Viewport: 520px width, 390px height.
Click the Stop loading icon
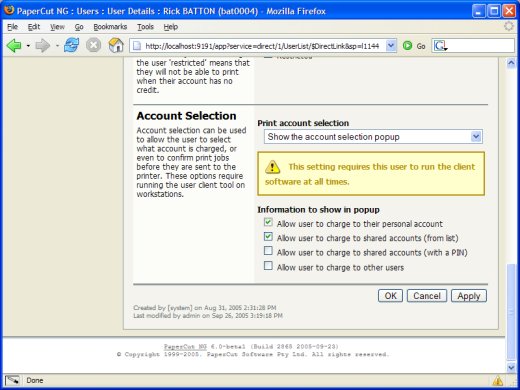94,45
